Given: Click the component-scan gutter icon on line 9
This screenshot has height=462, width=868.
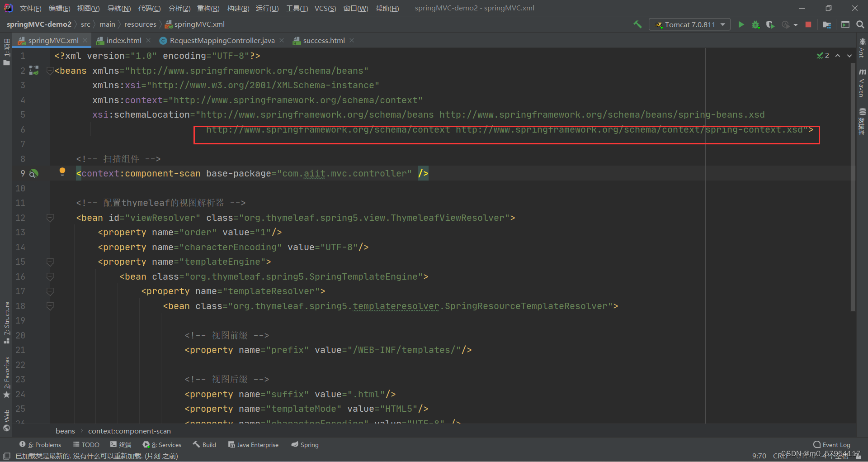Looking at the screenshot, I should pyautogui.click(x=34, y=173).
